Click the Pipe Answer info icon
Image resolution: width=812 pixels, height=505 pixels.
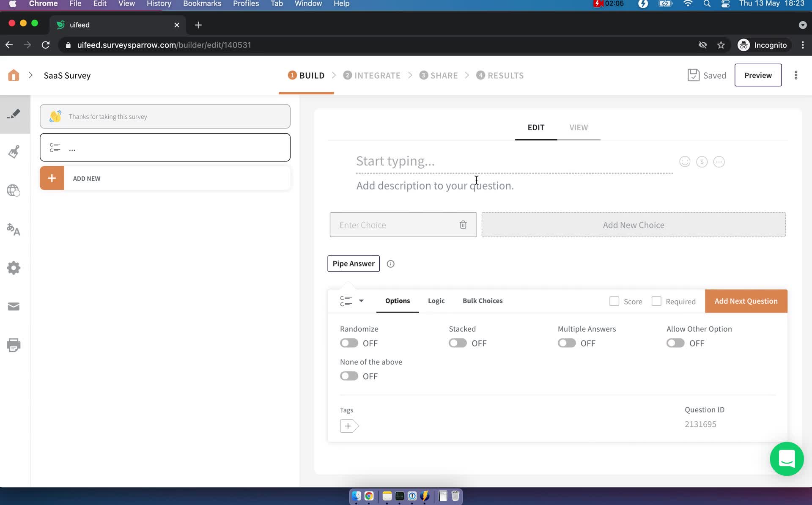(390, 263)
